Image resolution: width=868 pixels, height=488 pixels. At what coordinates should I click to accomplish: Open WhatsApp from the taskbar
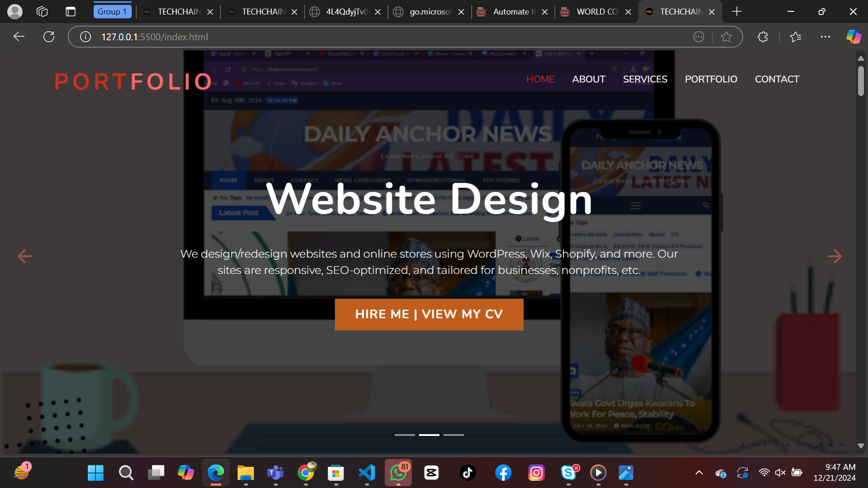pyautogui.click(x=398, y=473)
